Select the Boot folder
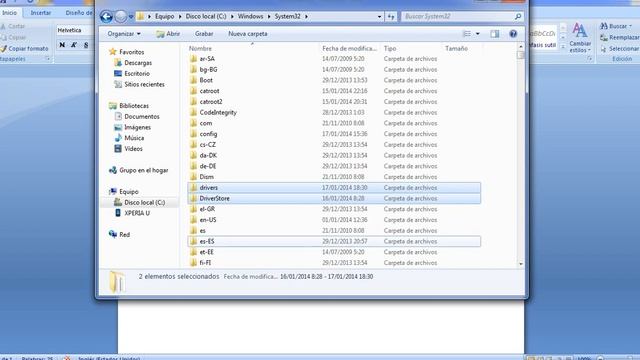The width and height of the screenshot is (640, 360). 334,80
